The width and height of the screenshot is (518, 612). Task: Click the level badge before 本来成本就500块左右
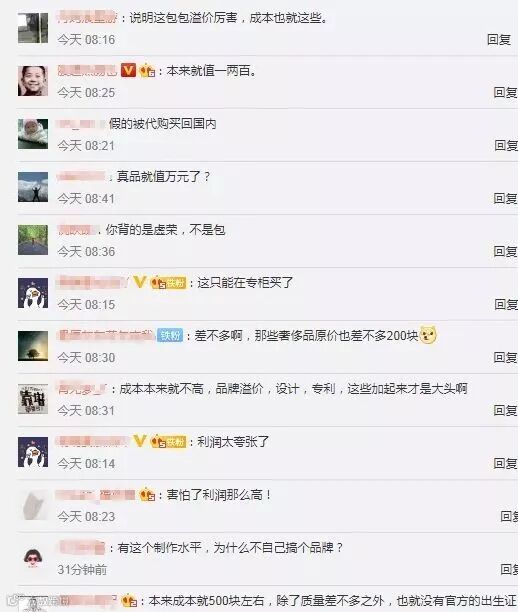tap(129, 600)
